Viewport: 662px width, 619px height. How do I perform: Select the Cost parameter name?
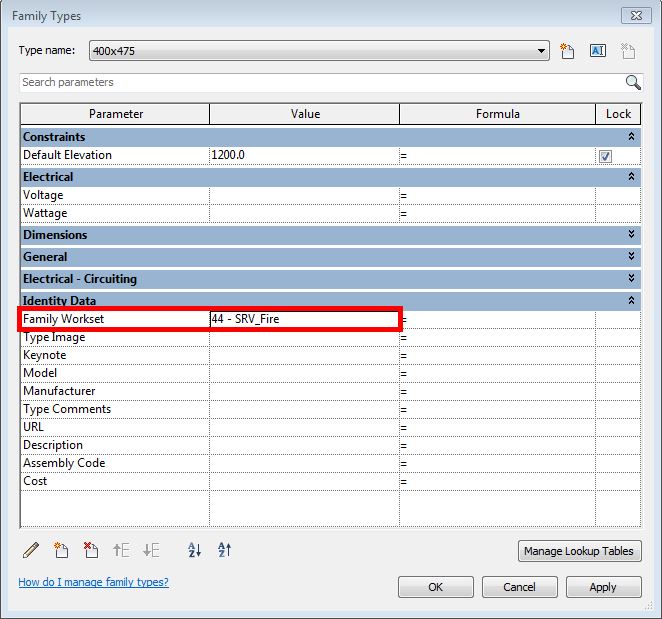[35, 481]
